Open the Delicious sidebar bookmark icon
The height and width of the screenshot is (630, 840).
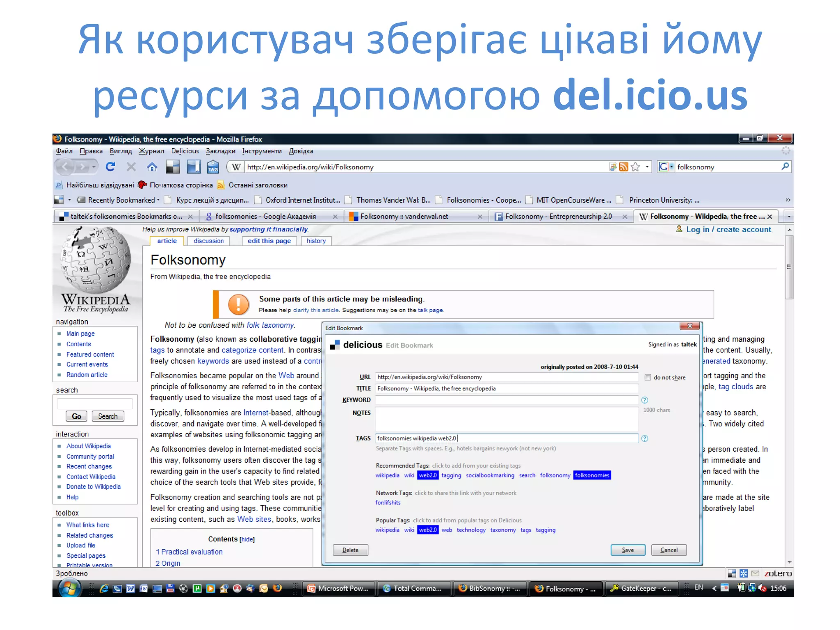click(193, 167)
